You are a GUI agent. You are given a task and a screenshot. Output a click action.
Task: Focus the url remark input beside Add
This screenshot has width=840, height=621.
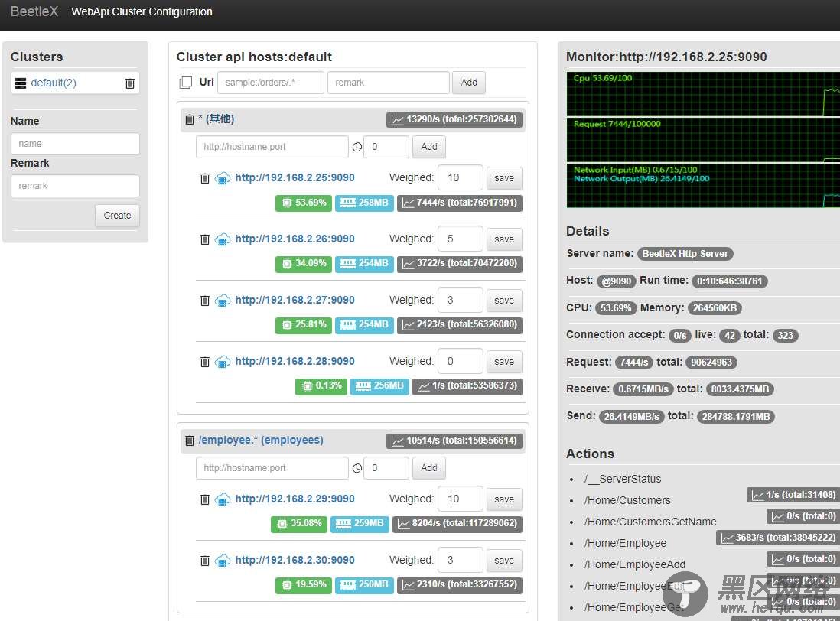[x=389, y=83]
